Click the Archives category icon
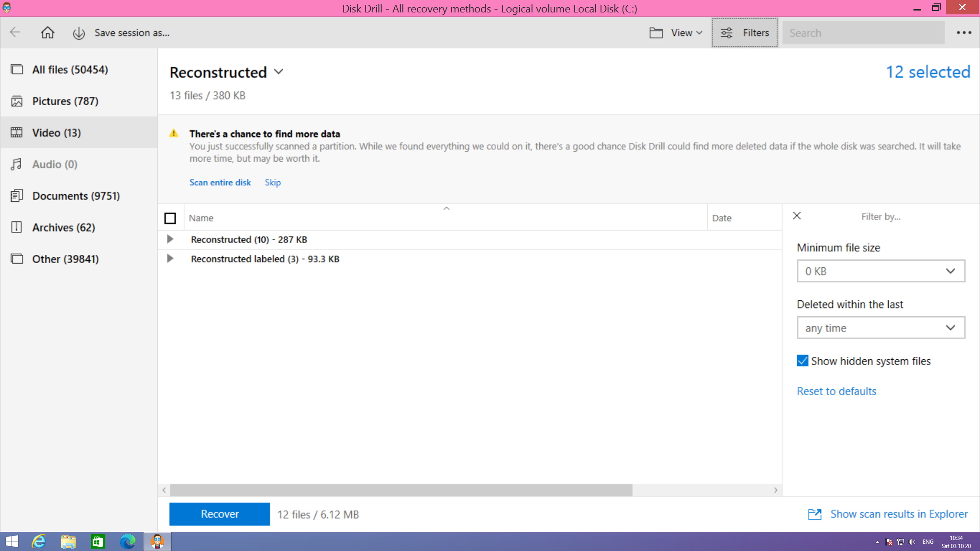 [17, 227]
